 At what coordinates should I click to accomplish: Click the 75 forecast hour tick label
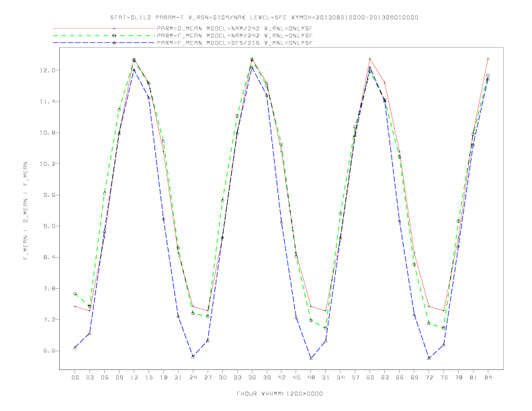point(444,377)
